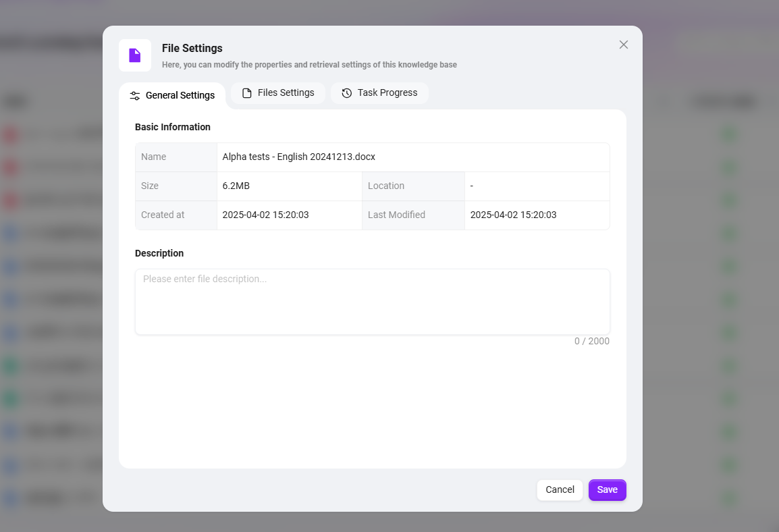Go to the Task Progress tab
The height and width of the screenshot is (532, 779).
click(379, 93)
